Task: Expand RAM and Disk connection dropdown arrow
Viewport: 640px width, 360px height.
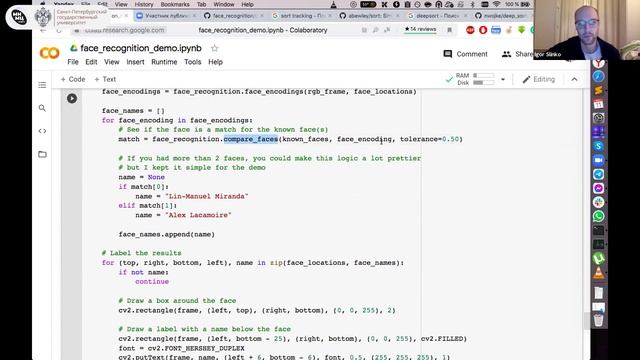Action: pyautogui.click(x=503, y=79)
